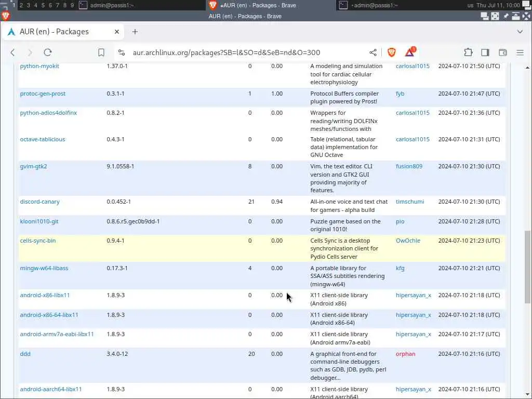The height and width of the screenshot is (399, 532).
Task: Close the AUR (en) - Packages tab
Action: coord(117,32)
